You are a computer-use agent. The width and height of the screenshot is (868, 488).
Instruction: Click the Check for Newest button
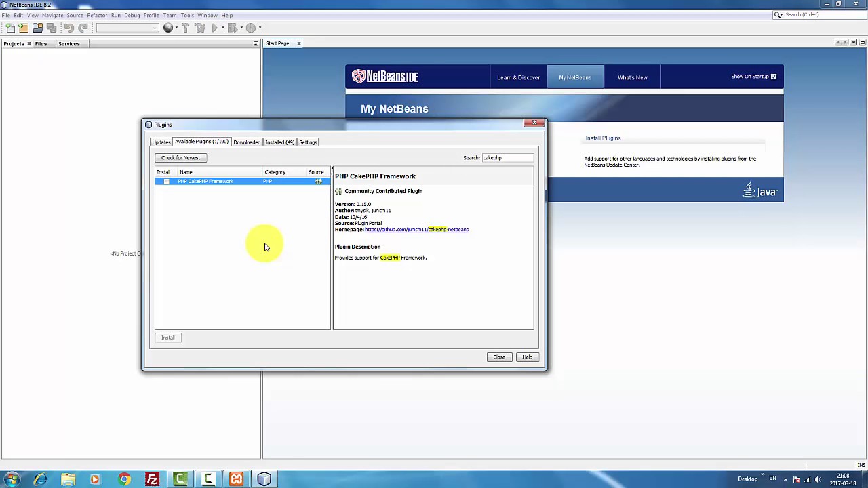tap(181, 157)
